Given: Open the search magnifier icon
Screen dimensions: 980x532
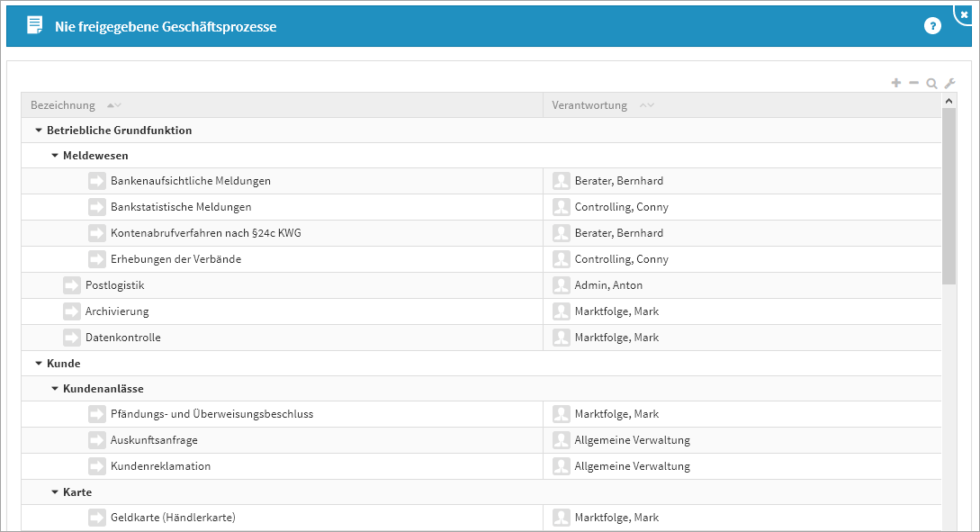Looking at the screenshot, I should point(931,83).
